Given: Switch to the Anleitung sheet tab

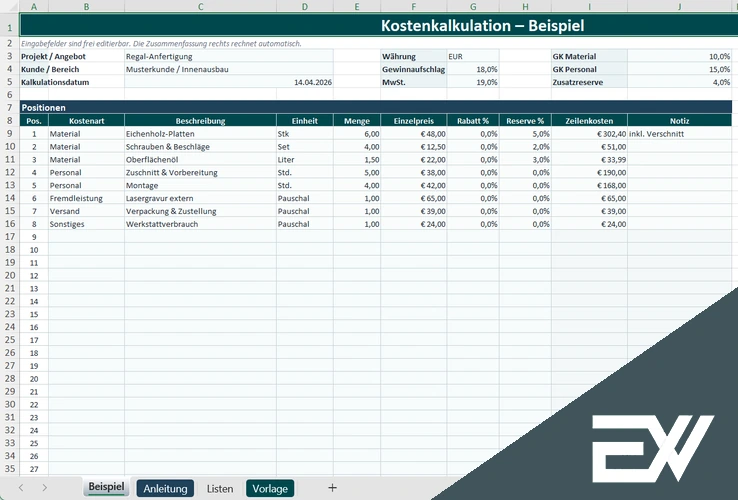Looking at the screenshot, I should (x=165, y=488).
